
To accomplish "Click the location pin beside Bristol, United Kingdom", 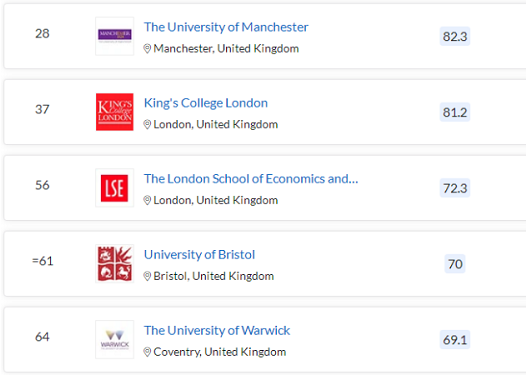I will click(147, 276).
